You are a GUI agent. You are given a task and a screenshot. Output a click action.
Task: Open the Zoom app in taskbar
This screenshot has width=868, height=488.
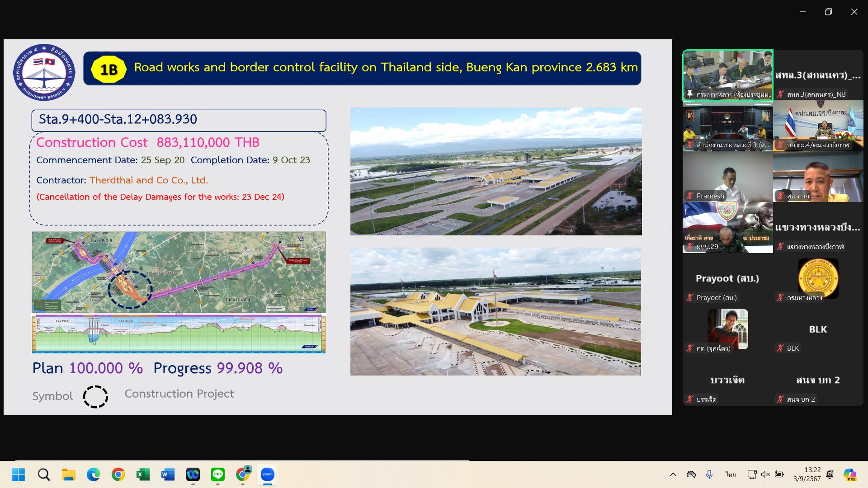pos(267,474)
